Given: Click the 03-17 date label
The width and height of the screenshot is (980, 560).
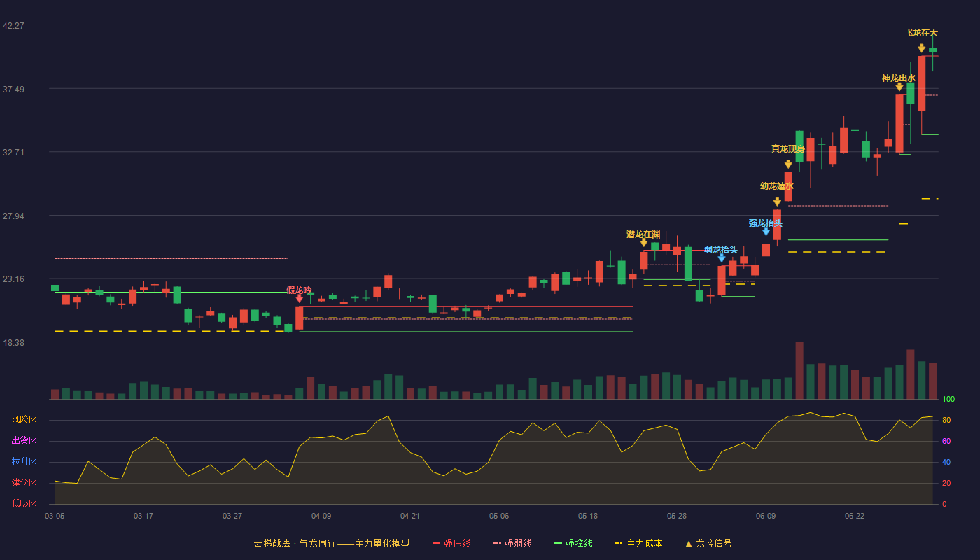Looking at the screenshot, I should 143,516.
